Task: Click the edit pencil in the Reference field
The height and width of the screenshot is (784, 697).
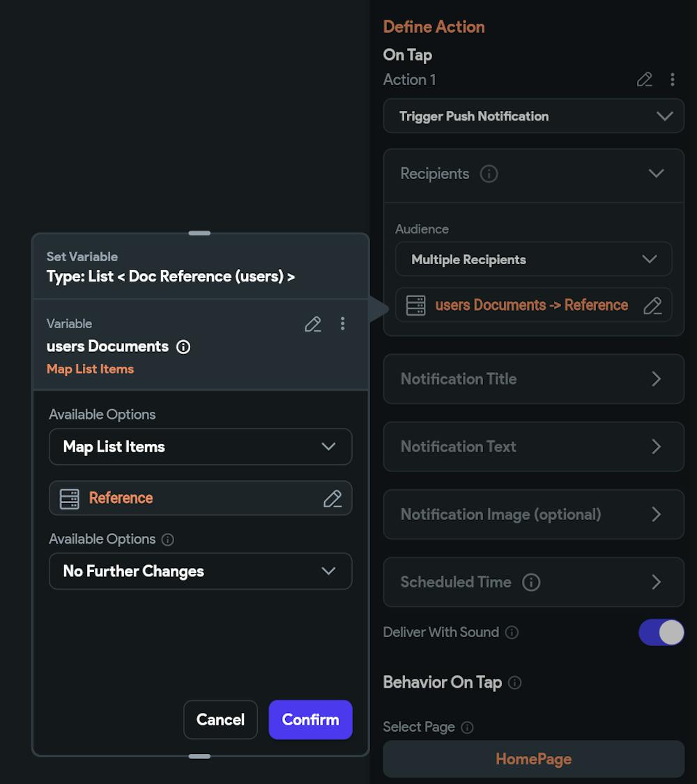Action: coord(332,498)
